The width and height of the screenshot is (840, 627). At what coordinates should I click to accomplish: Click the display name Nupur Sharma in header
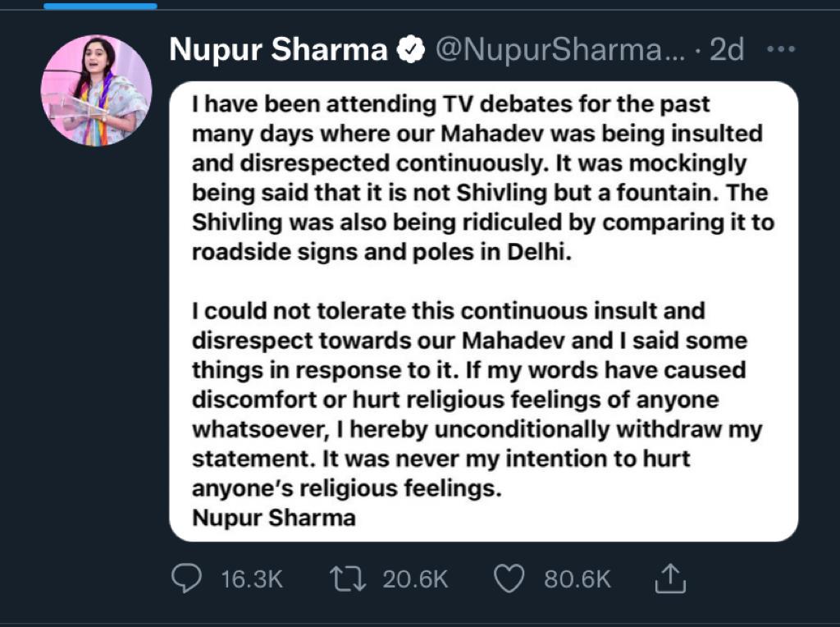coord(278,51)
